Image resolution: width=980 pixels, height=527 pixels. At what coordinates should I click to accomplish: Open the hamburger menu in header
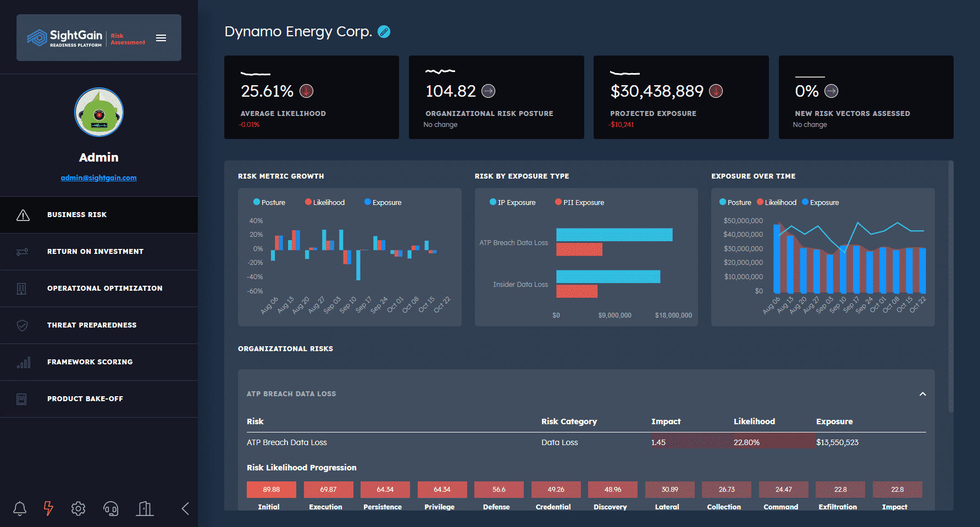[161, 38]
